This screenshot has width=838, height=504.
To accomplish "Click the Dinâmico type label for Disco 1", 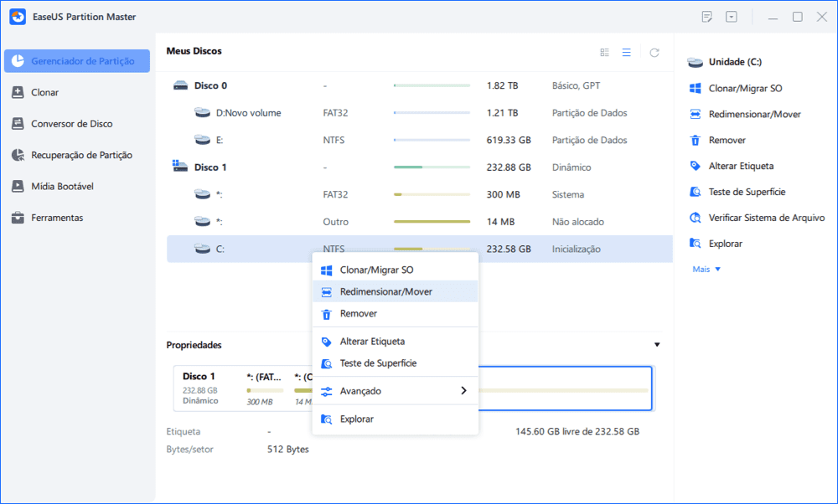I will pyautogui.click(x=572, y=167).
